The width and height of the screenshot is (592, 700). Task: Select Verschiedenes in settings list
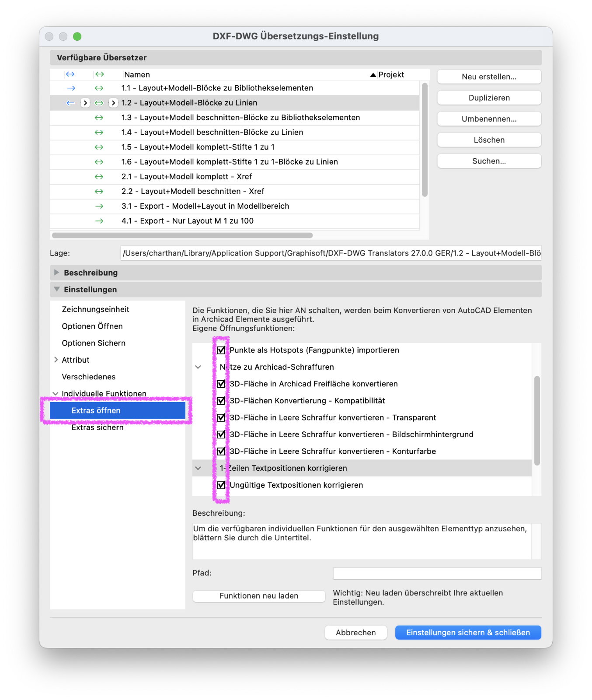[89, 377]
